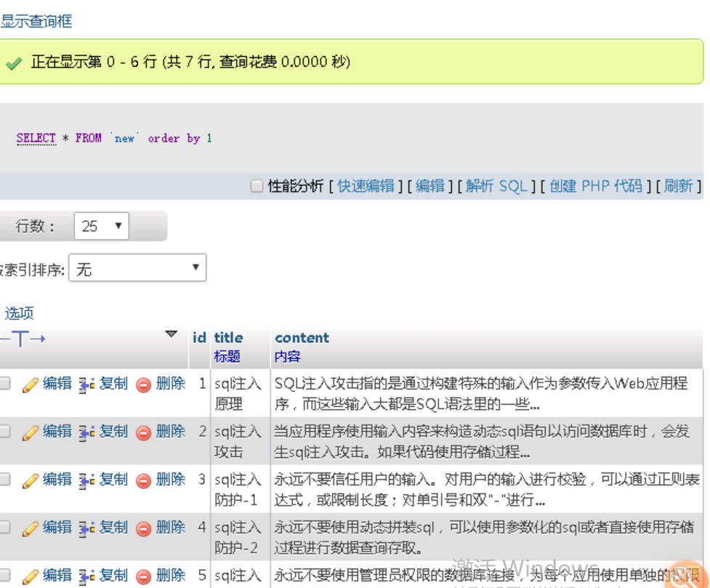Click the 复制 copy link for row 1
The width and height of the screenshot is (710, 588).
pyautogui.click(x=113, y=384)
